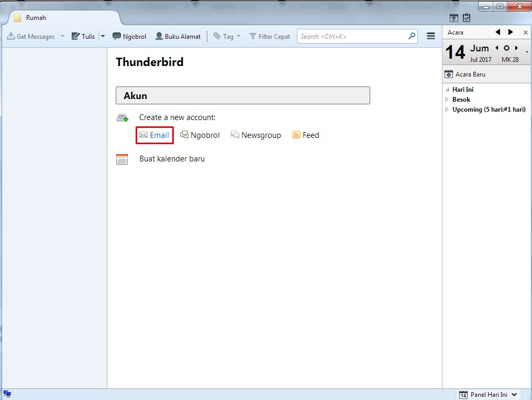Click the calendar icon beside Buat kalender baru
The width and height of the screenshot is (532, 400).
coord(121,159)
